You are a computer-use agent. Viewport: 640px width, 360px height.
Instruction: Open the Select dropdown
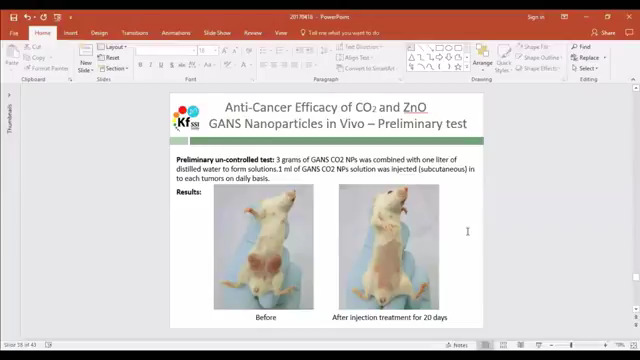[x=585, y=68]
